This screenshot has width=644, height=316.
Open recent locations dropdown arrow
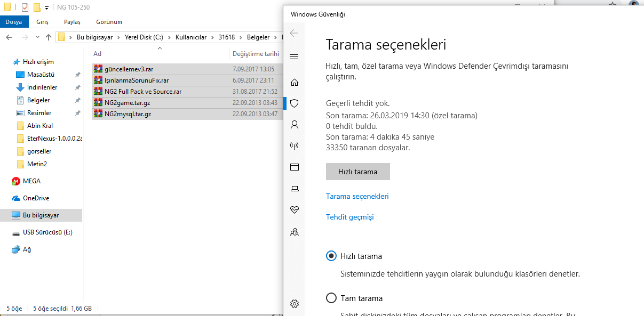[x=37, y=37]
